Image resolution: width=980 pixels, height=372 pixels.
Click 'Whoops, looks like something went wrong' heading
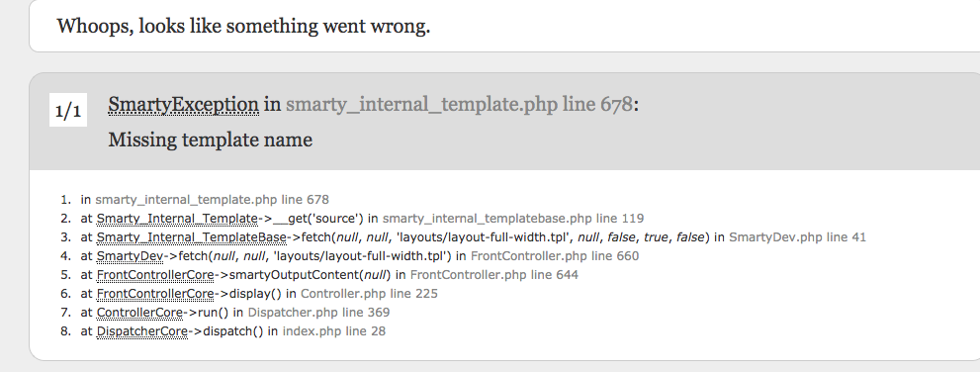coord(243,27)
